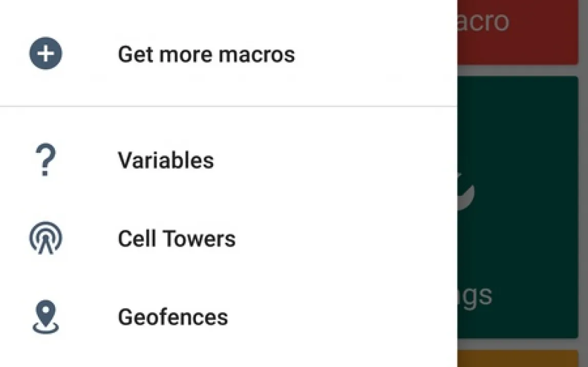Click dimmed gap between red and green tiles
Screen dimensions: 588x367
click(x=517, y=71)
